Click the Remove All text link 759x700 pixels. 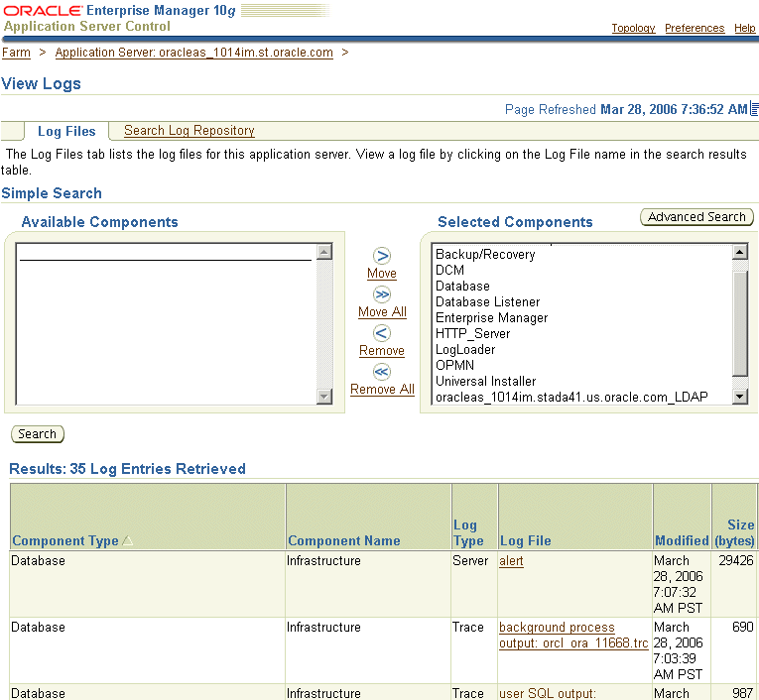pos(382,390)
